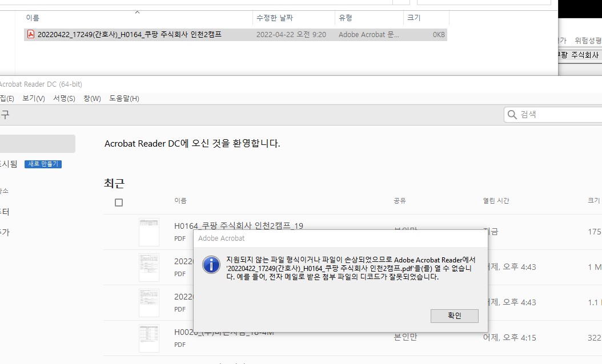Click the 새로 만들기 badge button

pyautogui.click(x=43, y=164)
